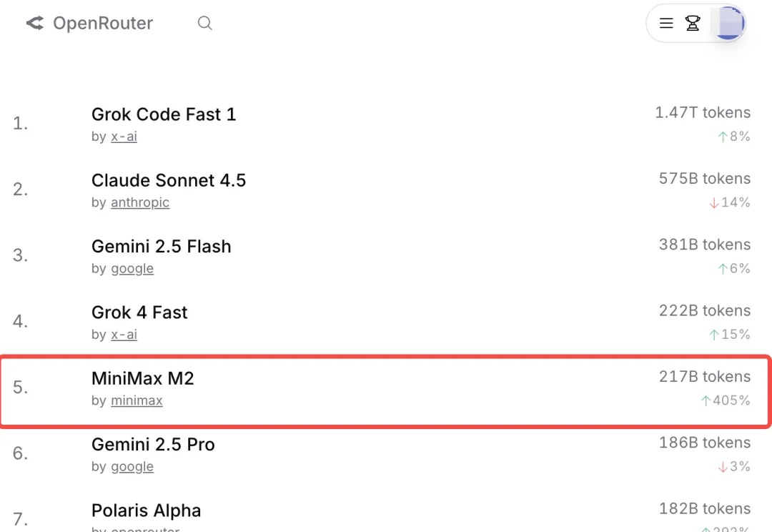Click the Grok 4 Fast model title

pos(139,312)
